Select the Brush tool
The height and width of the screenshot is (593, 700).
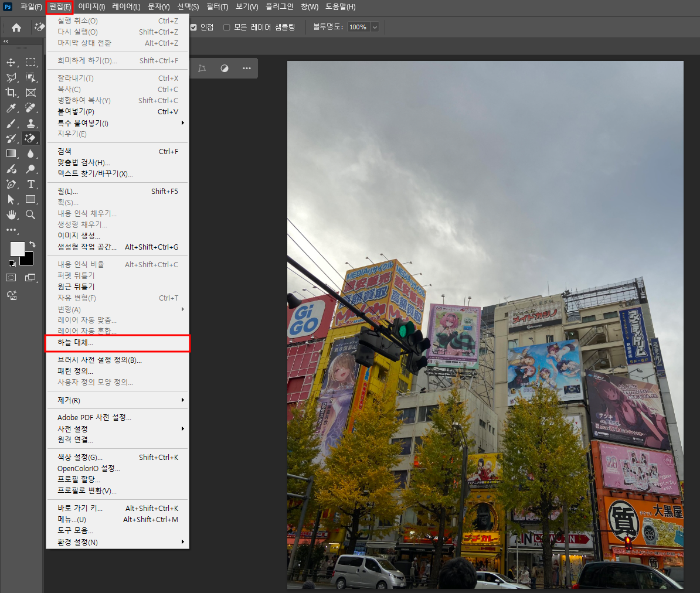pos(11,123)
